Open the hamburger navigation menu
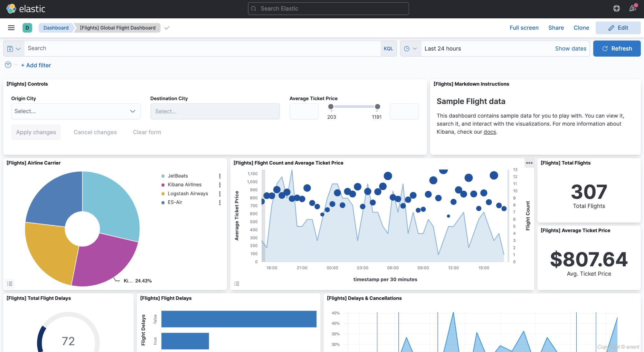Viewport: 644px width, 352px height. coord(11,28)
